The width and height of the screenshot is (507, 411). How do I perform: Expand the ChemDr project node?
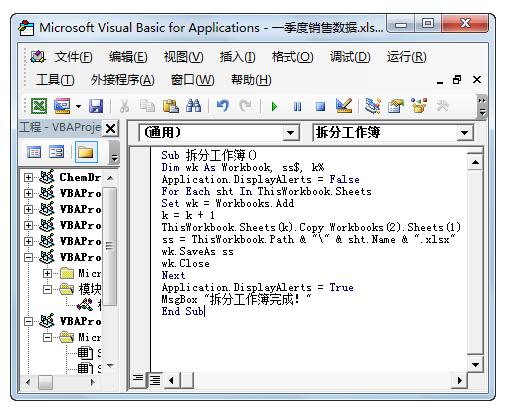[x=28, y=177]
